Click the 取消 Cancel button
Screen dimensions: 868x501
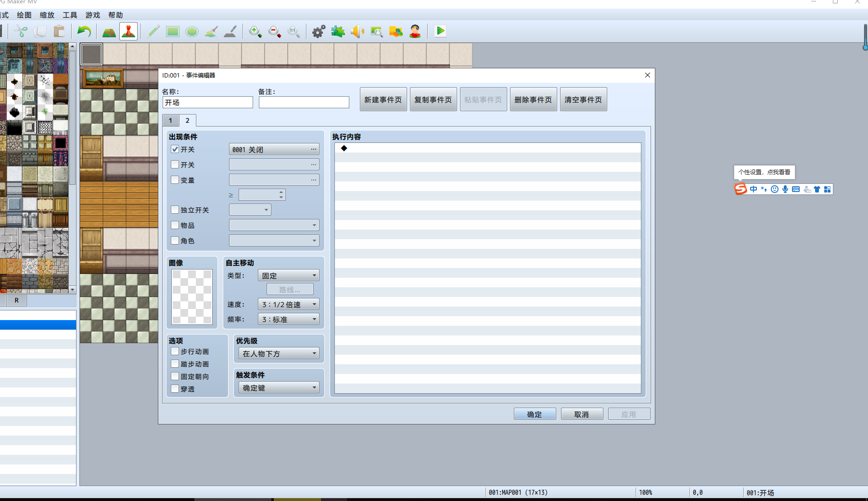click(582, 414)
